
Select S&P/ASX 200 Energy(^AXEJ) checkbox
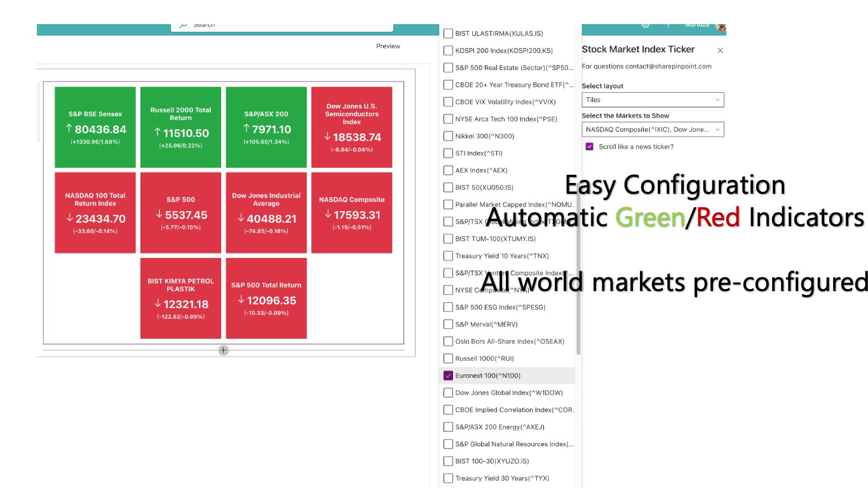pos(449,427)
